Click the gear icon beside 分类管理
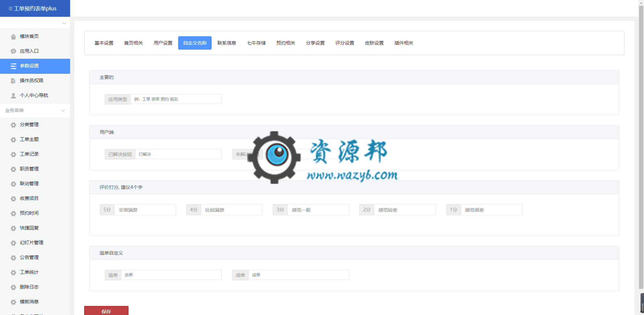This screenshot has height=315, width=644. [13, 125]
